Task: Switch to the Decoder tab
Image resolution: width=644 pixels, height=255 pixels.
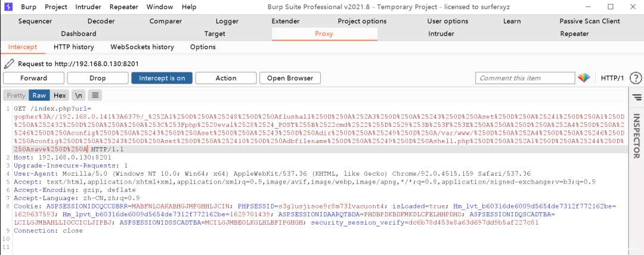Action: 101,21
